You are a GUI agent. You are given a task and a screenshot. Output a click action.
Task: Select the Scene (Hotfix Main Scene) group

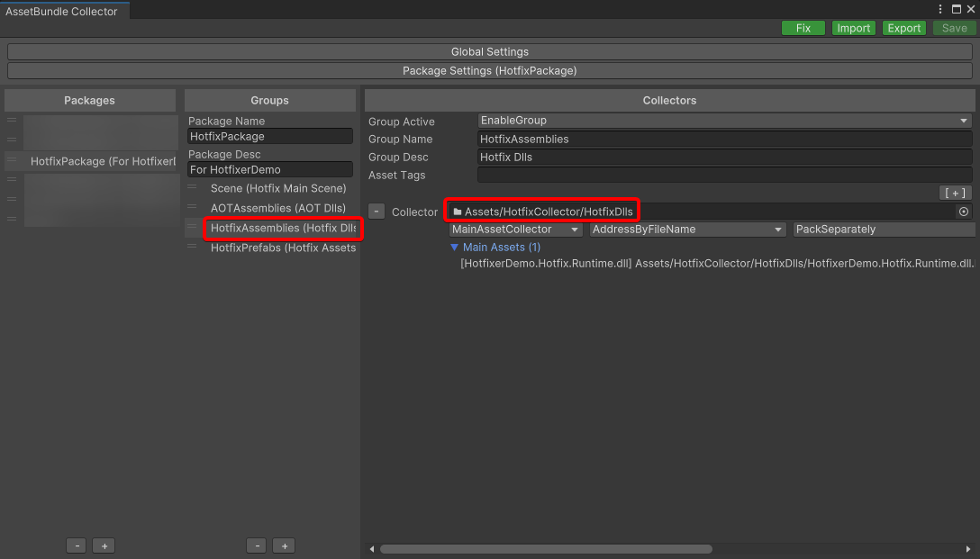point(277,188)
